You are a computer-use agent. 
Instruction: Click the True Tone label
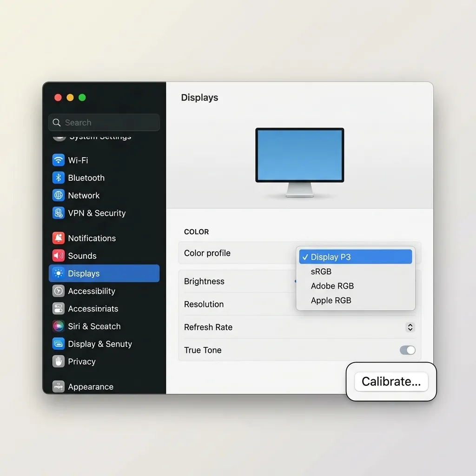click(x=203, y=350)
